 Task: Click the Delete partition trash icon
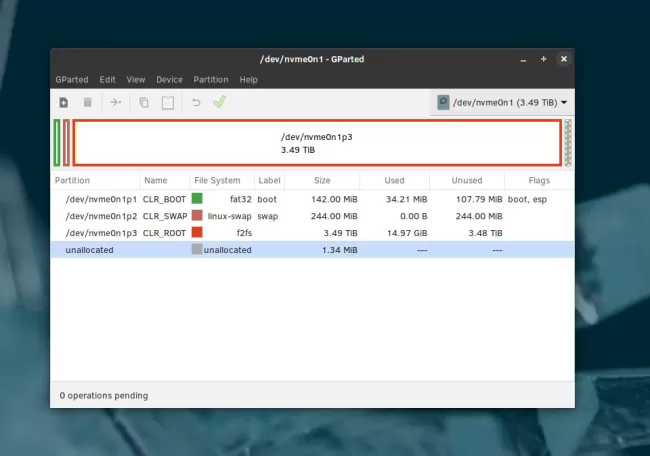click(x=88, y=102)
